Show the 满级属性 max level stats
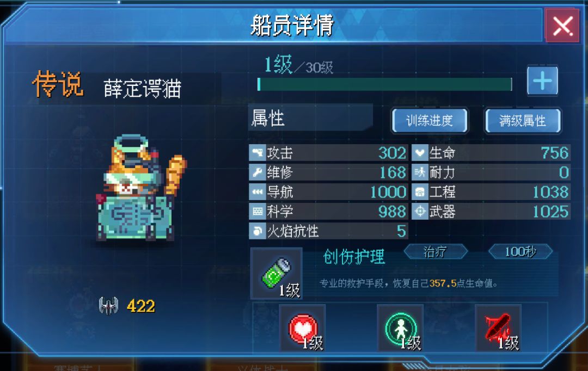Viewport: 588px width, 371px height. pyautogui.click(x=523, y=121)
